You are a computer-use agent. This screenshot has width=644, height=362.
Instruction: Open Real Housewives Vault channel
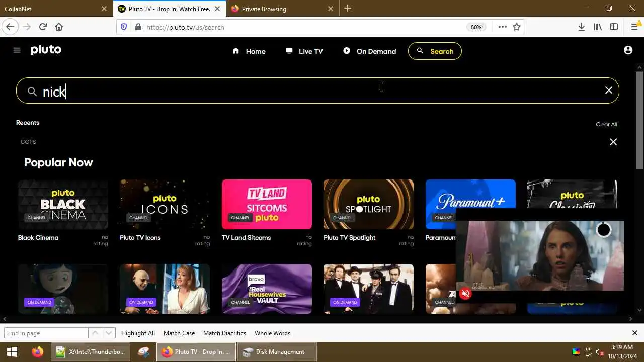267,289
